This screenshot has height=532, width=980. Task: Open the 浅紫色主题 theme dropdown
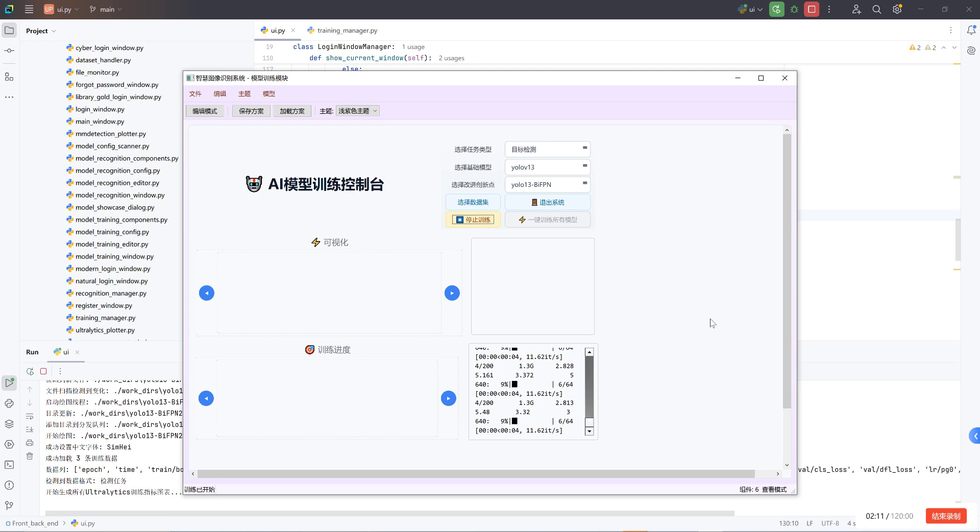[x=357, y=111]
